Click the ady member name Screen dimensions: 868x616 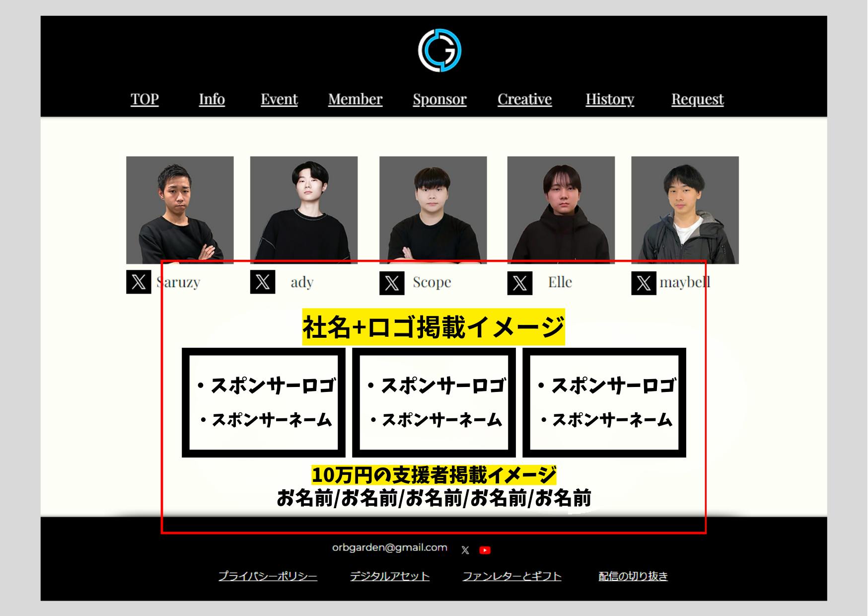click(x=302, y=282)
